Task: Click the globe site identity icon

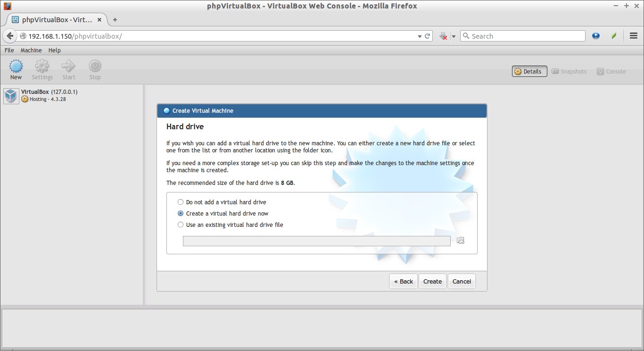Action: click(x=23, y=36)
